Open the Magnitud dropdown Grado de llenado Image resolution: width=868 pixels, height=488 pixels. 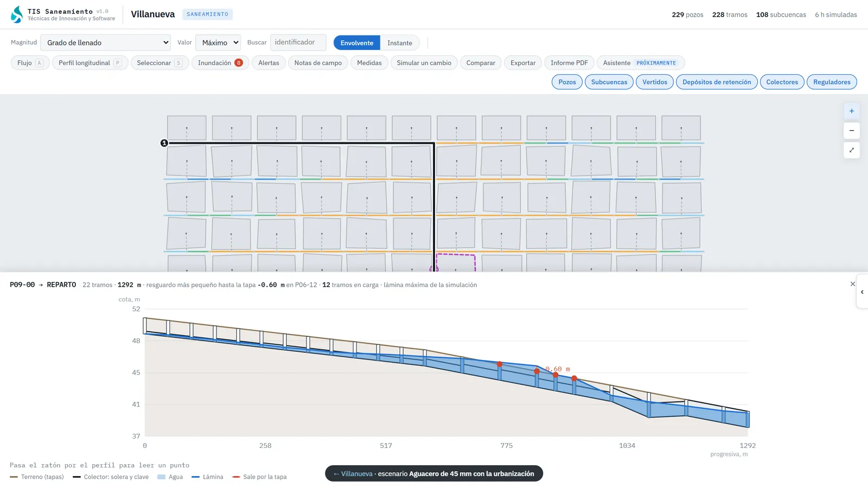pos(106,42)
